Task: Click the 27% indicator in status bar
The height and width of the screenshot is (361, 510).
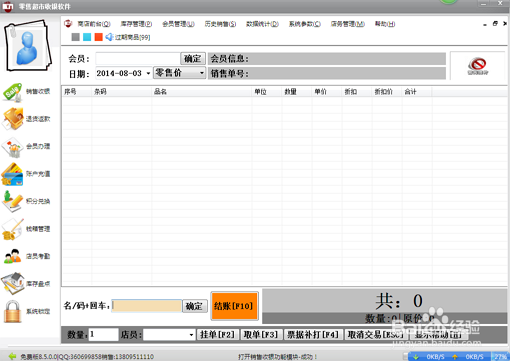Action: 500,357
